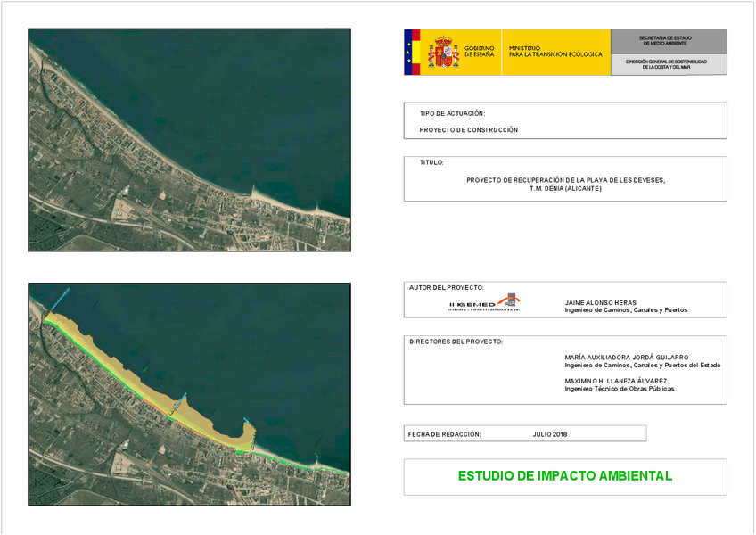Screen dimensions: 756x535
Task: Click the 'AUTOR DEL PROYECTO:' label
Action: 446,287
